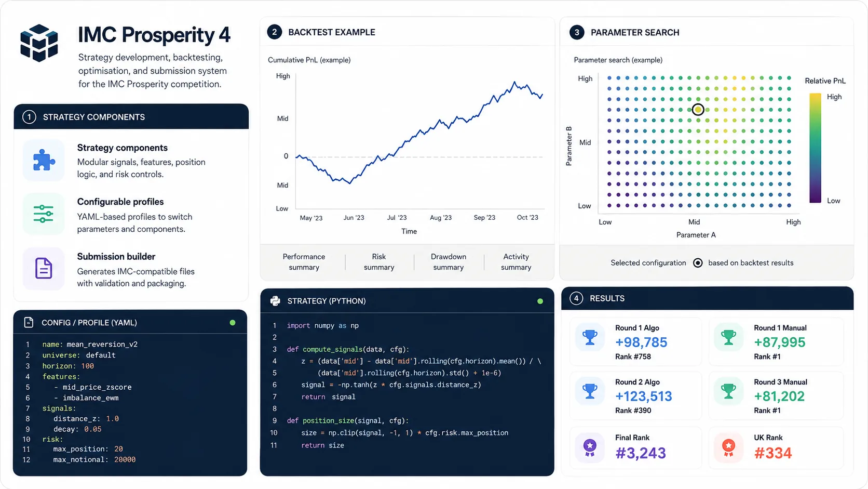The width and height of the screenshot is (868, 489).
Task: Switch to the Risk summary tab
Action: click(x=379, y=262)
